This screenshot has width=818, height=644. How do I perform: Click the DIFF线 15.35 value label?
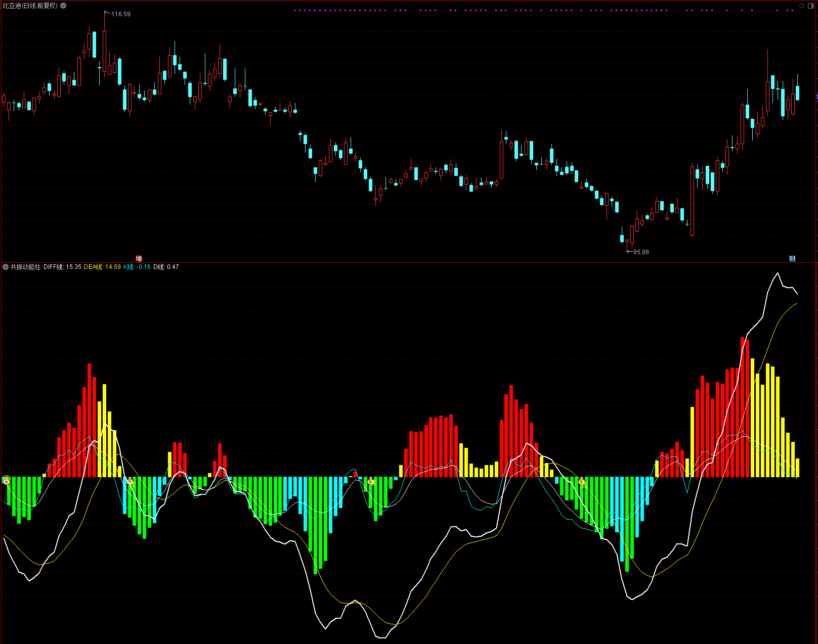click(x=62, y=267)
